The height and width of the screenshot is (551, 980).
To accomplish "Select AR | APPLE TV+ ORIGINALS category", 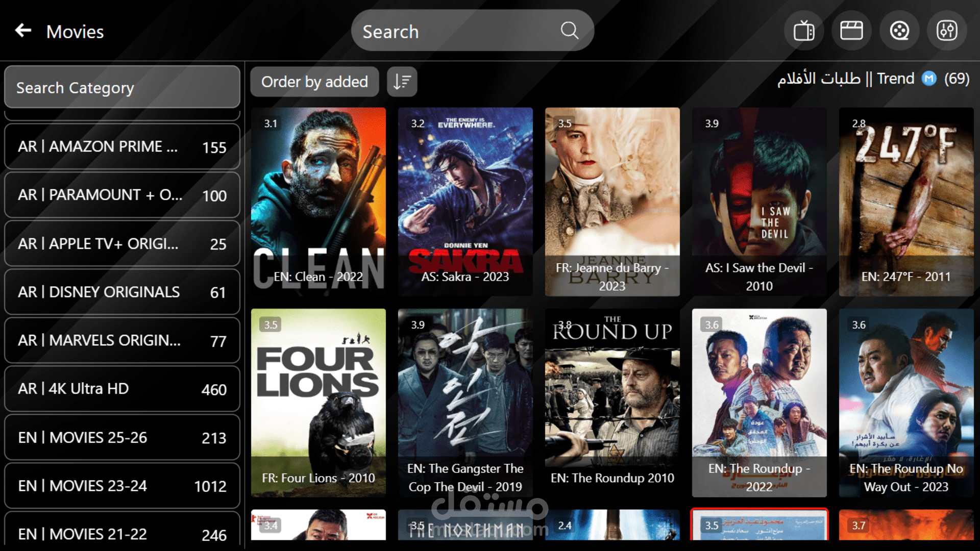I will 122,244.
